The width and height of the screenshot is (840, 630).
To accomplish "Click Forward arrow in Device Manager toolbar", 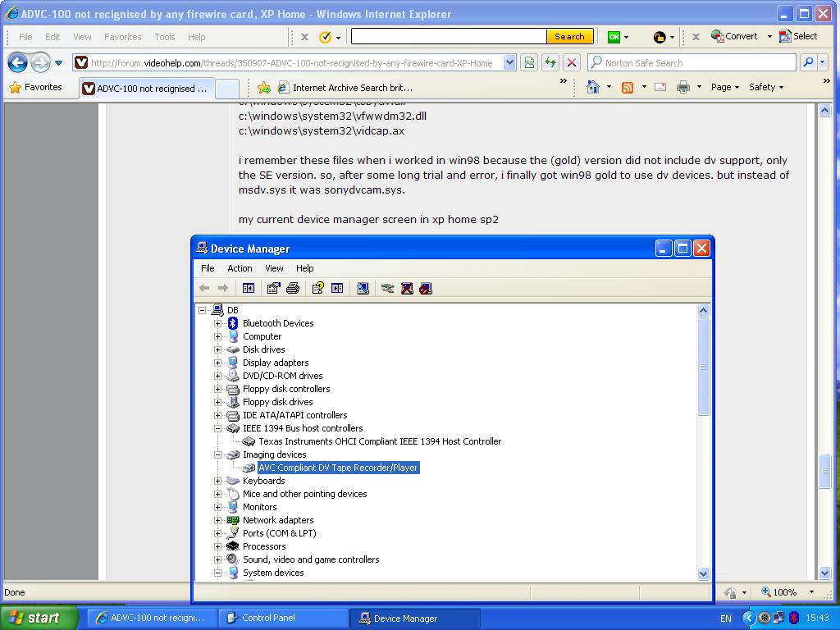I will [223, 288].
